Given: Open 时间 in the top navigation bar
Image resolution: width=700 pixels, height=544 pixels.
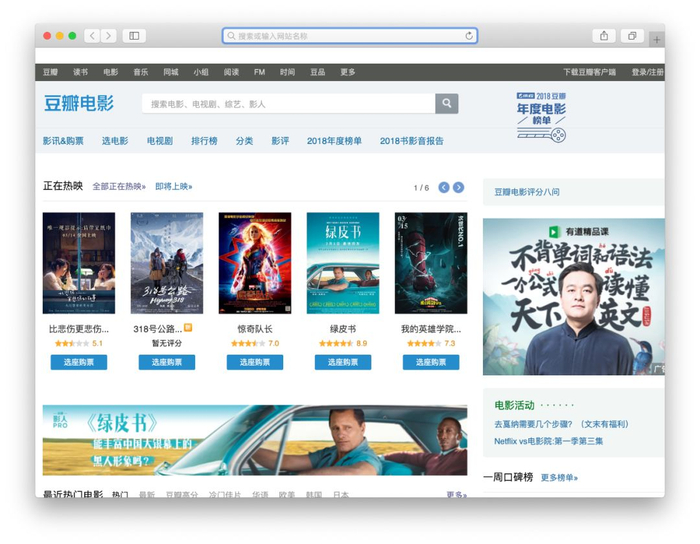Looking at the screenshot, I should click(x=288, y=72).
